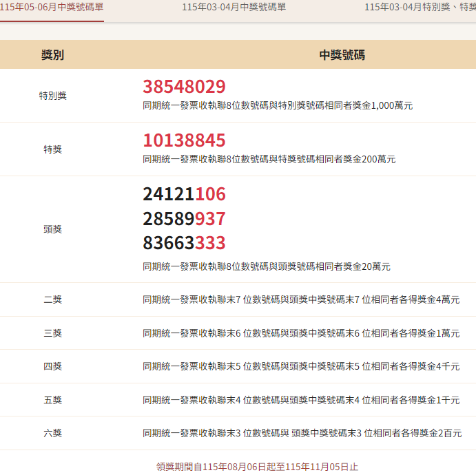
Task: Click the 四獎 row label
Action: click(53, 366)
